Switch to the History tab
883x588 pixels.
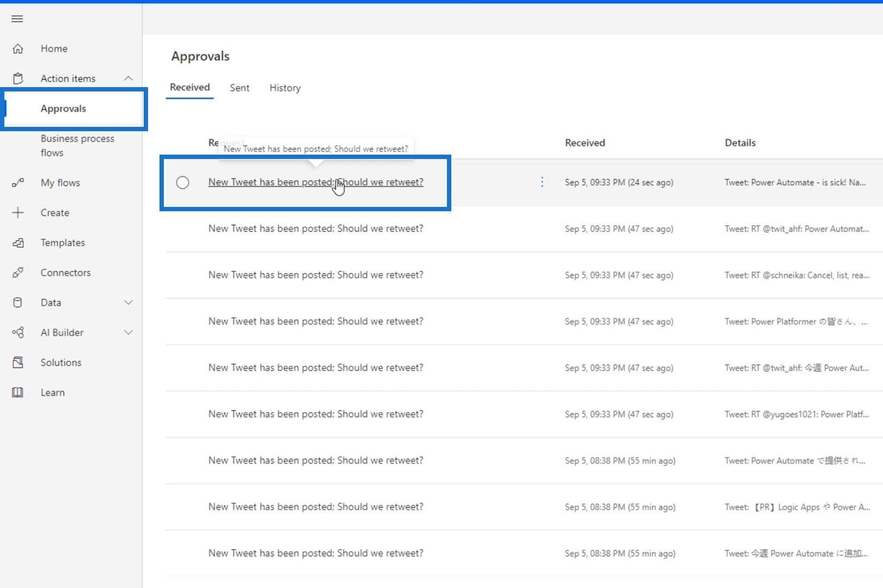coord(285,88)
